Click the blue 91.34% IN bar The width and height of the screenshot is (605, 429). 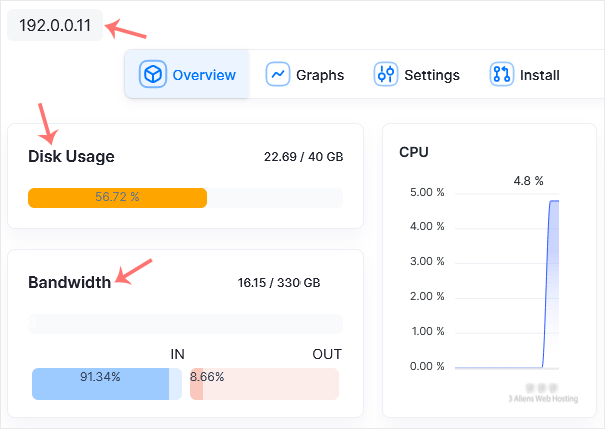100,384
